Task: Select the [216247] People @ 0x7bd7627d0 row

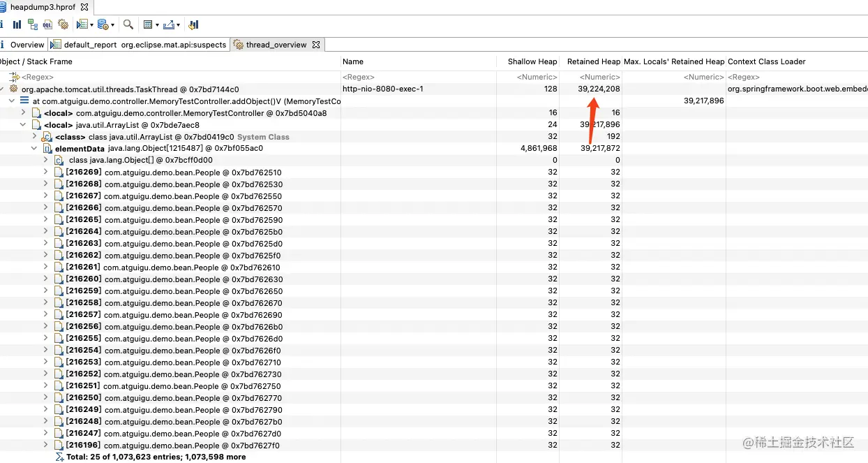Action: (x=434, y=433)
